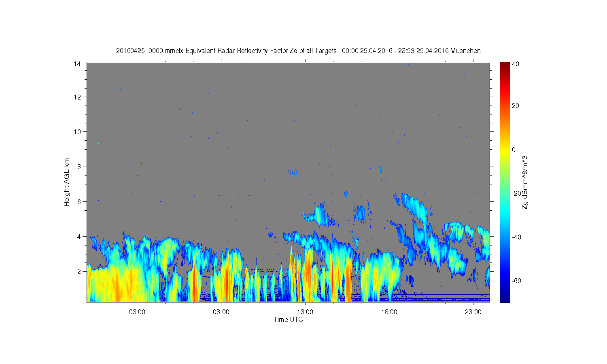Click the 'Height AGL km' axis label
The width and height of the screenshot is (607, 364).
tap(67, 182)
